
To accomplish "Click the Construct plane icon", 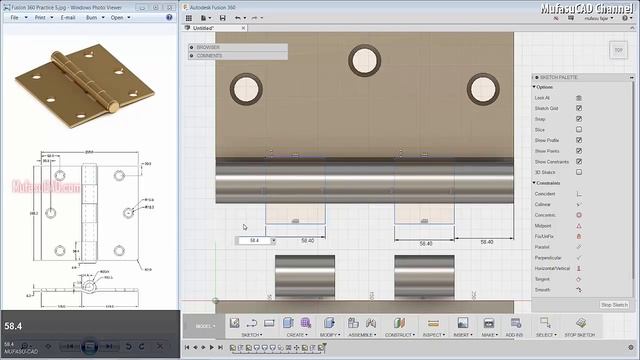I will (400, 323).
